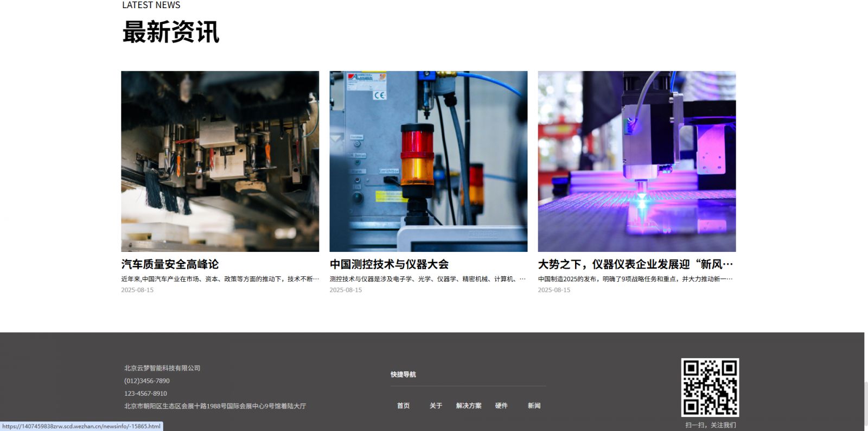This screenshot has height=431, width=868.
Task: Click the LATEST NEWS label
Action: [x=151, y=5]
